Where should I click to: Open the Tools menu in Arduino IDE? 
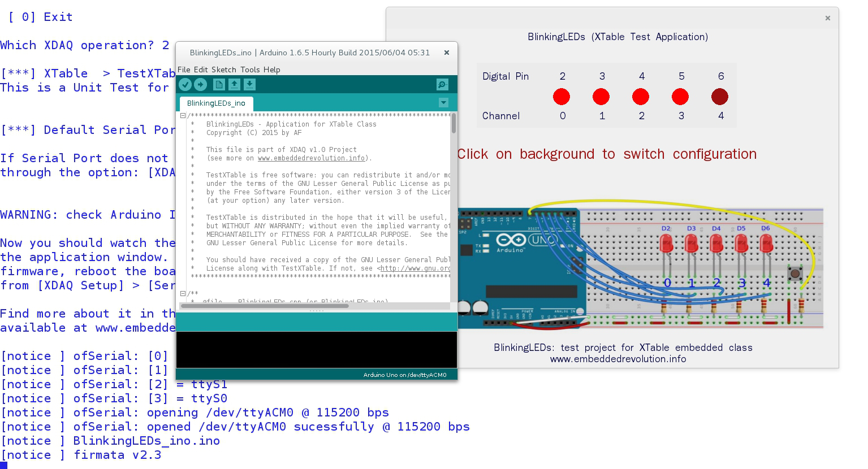[250, 70]
